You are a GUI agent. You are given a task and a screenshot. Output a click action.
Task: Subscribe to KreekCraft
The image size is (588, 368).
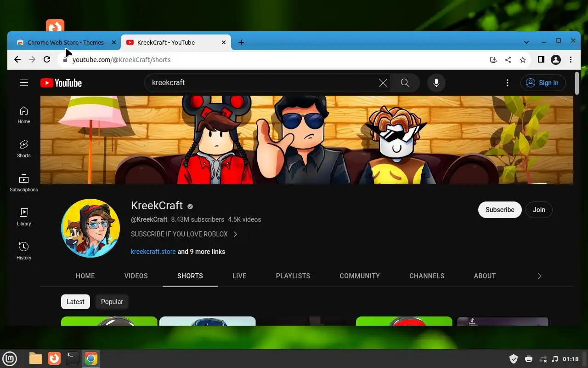point(500,210)
